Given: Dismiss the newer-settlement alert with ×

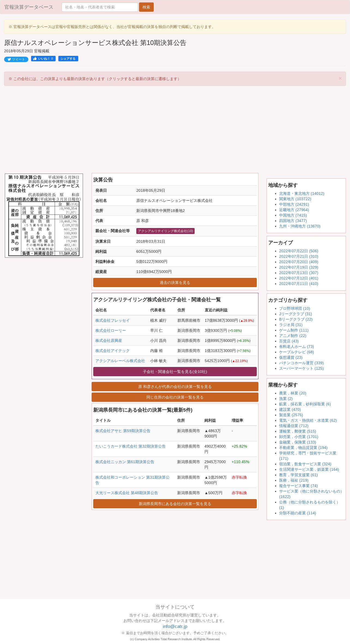Looking at the screenshot, I should pyautogui.click(x=340, y=78).
